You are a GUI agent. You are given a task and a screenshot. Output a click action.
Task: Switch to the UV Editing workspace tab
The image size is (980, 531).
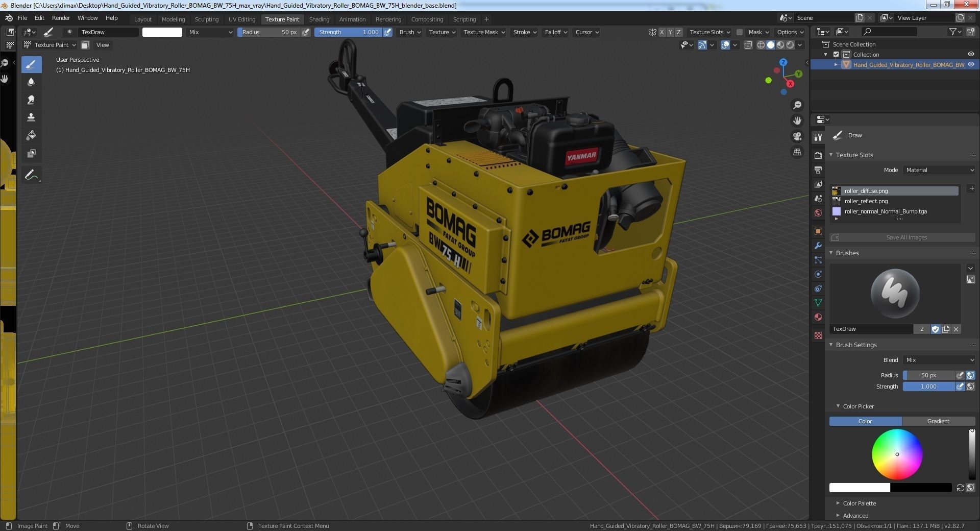[242, 19]
